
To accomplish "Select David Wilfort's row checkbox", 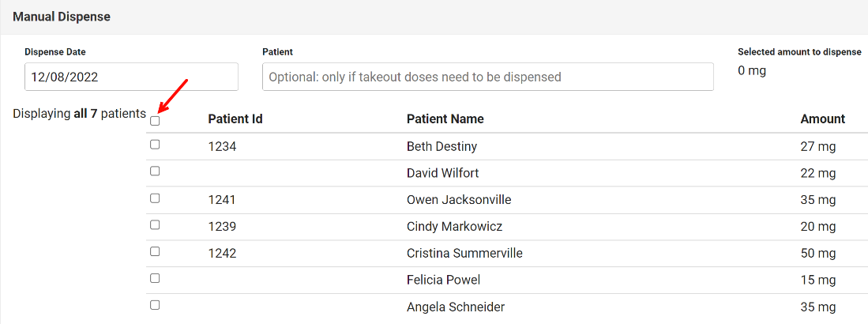I will pos(155,171).
